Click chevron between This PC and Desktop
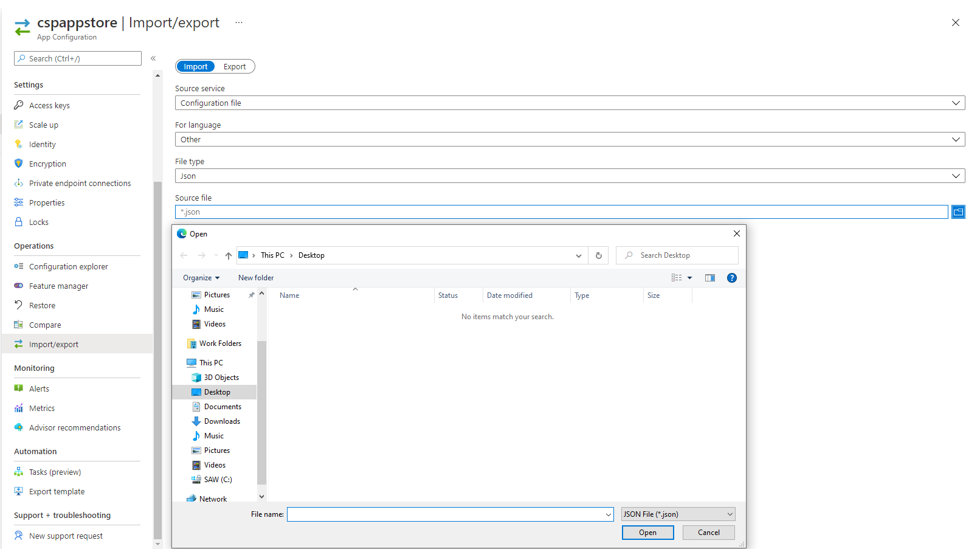This screenshot has height=549, width=980. 291,255
